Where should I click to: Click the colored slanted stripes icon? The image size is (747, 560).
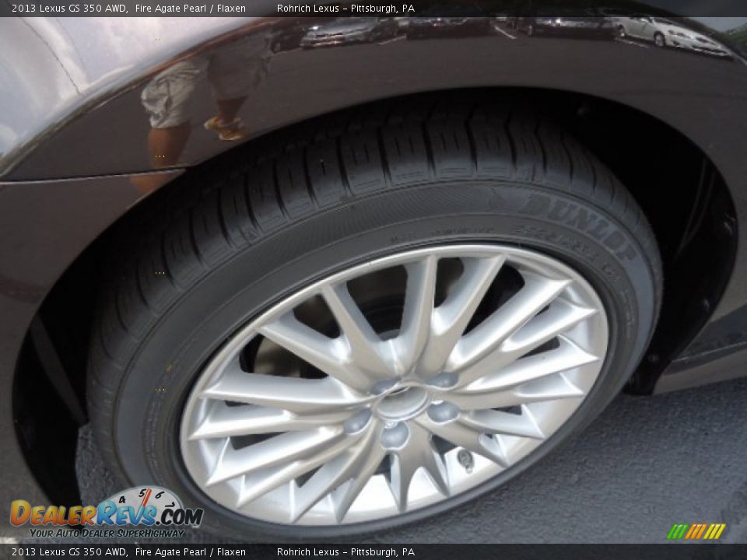(x=696, y=531)
